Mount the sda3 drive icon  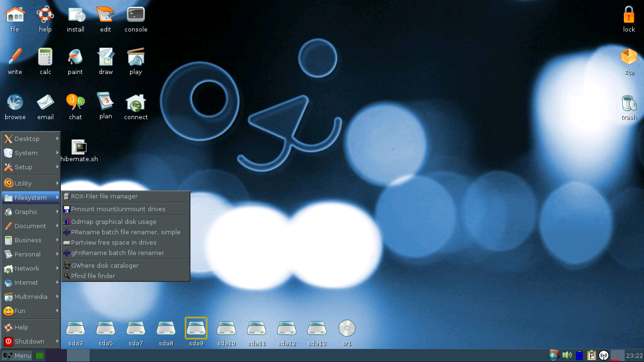tap(75, 328)
